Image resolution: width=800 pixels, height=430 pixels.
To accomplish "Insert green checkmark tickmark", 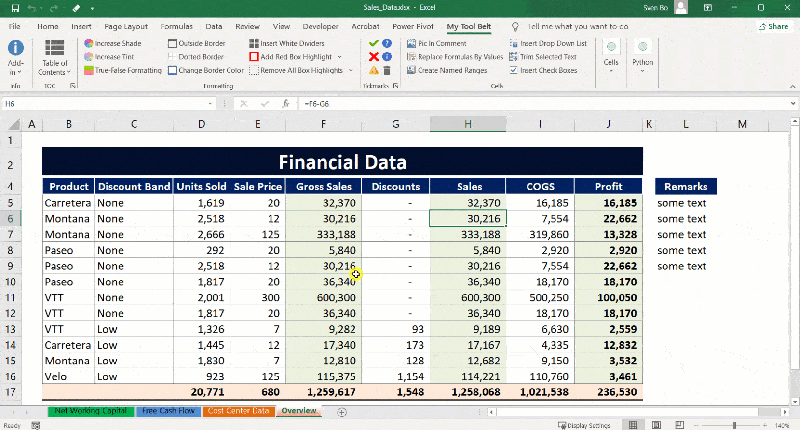I will coord(373,43).
